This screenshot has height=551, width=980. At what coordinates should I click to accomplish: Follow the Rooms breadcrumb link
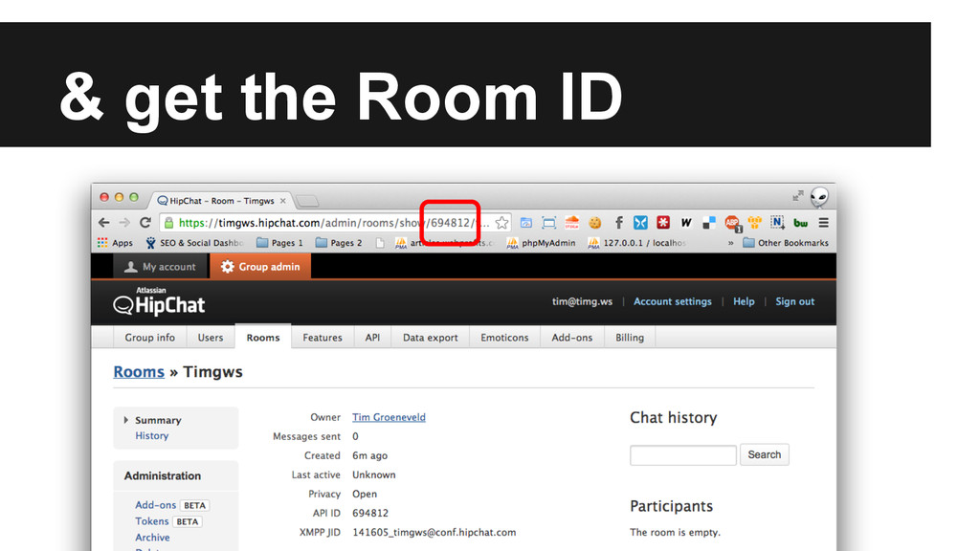tap(139, 372)
